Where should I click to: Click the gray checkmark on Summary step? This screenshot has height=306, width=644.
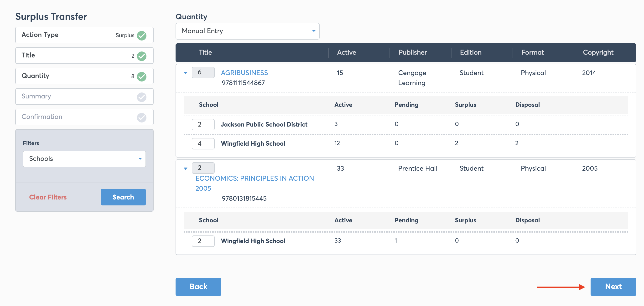click(x=141, y=97)
